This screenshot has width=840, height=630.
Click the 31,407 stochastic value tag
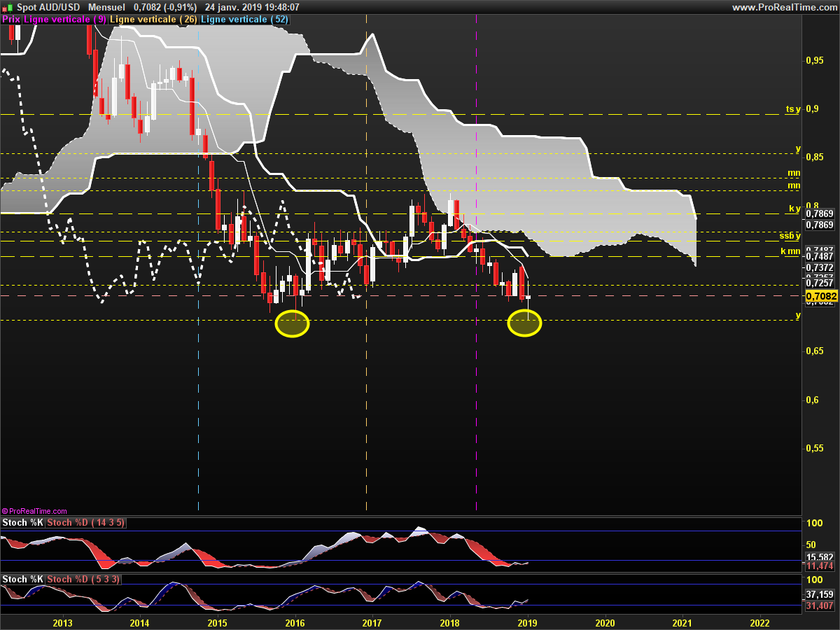tap(820, 605)
